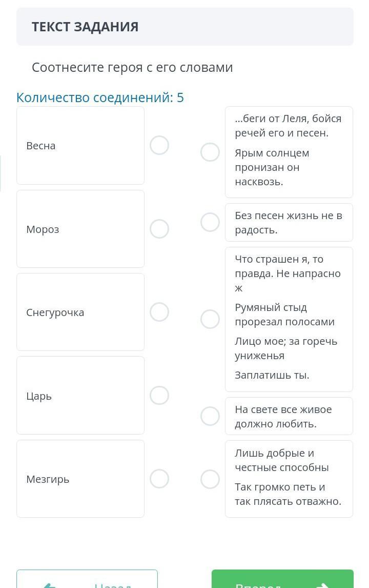Click the Царь hero card

80,396
